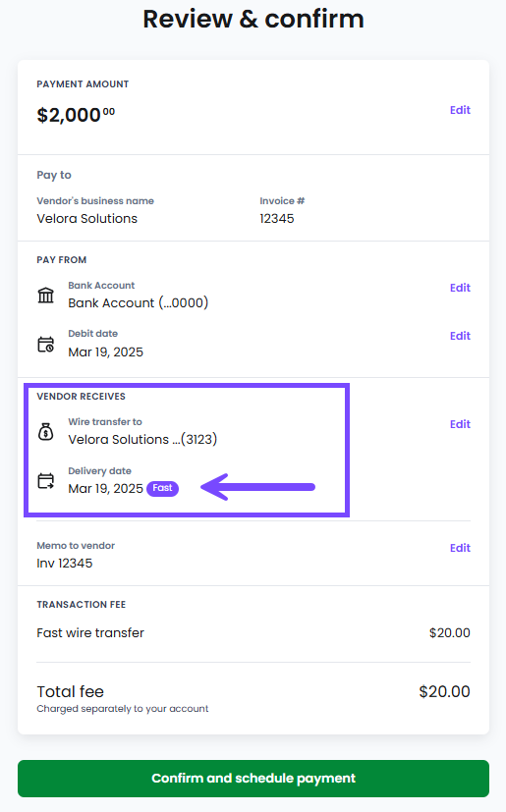Click the Inv 12345 memo text

click(65, 563)
